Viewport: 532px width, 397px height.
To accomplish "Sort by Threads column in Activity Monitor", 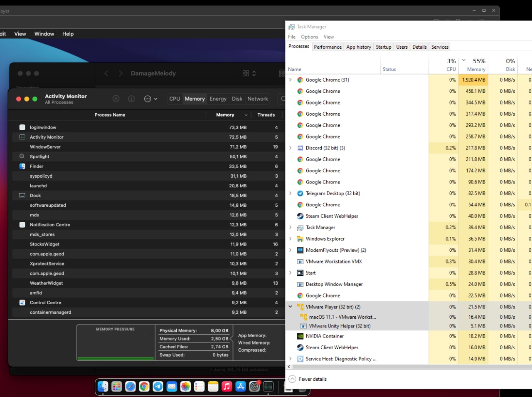I will pos(266,115).
